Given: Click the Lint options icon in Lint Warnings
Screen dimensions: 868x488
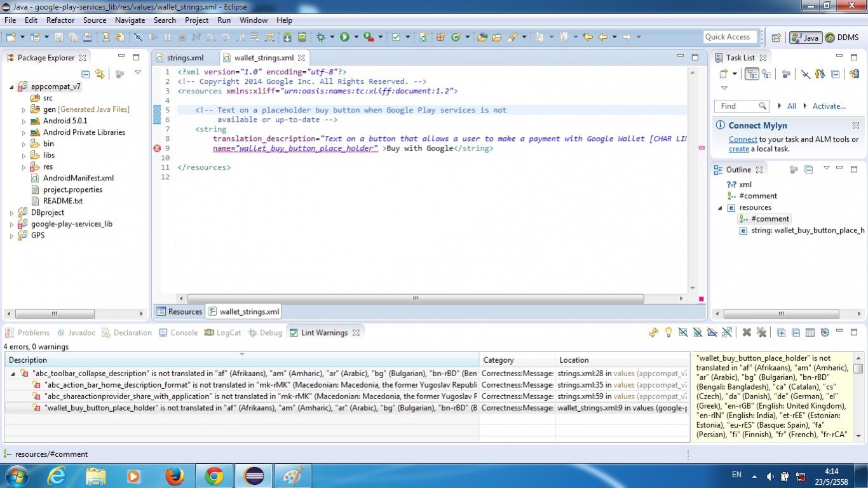Looking at the screenshot, I should (825, 332).
